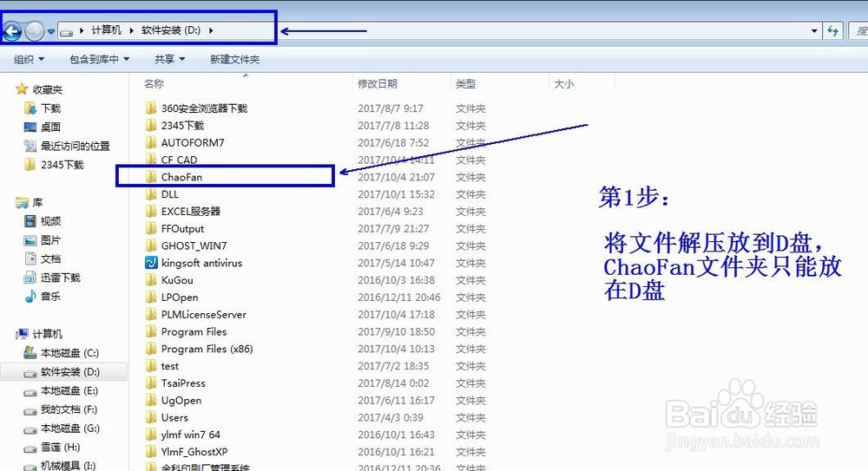Select the PLMLicenseServer folder
The image size is (868, 471).
click(x=204, y=314)
